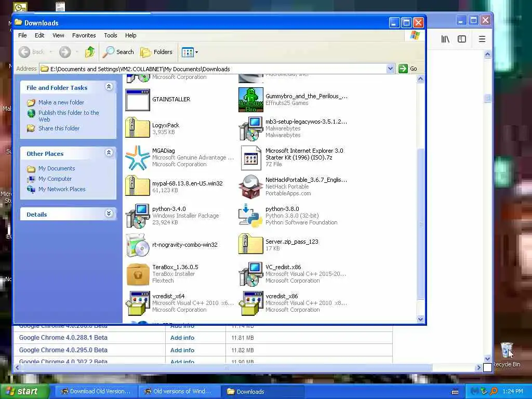Open the Favorites menu
This screenshot has width=532, height=399.
(x=84, y=35)
